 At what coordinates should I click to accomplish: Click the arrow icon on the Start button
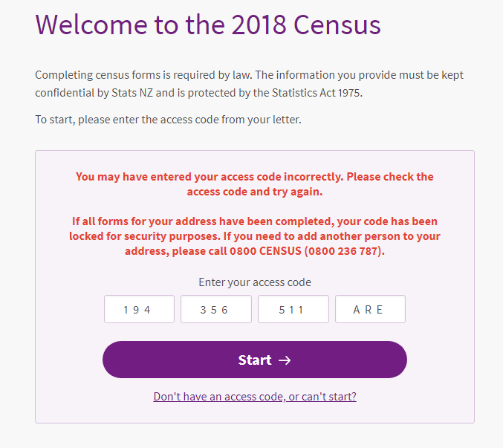pyautogui.click(x=285, y=360)
